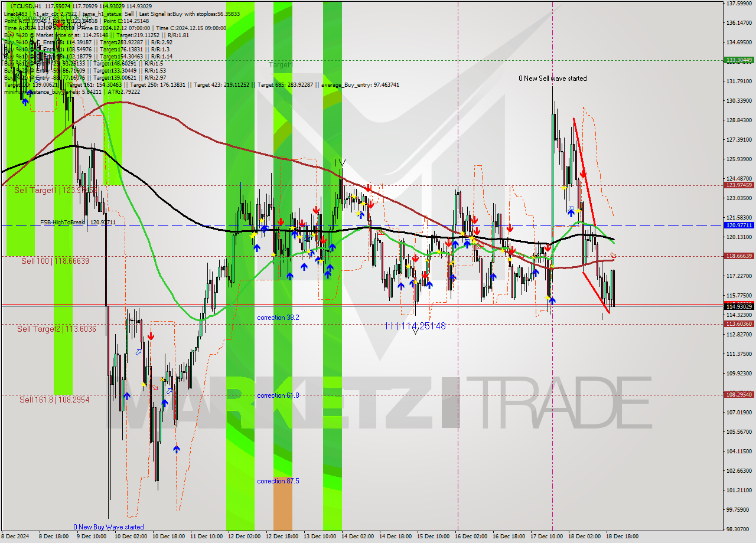Click the 'Sell 161.8 | 108.2954' label

pyautogui.click(x=54, y=400)
